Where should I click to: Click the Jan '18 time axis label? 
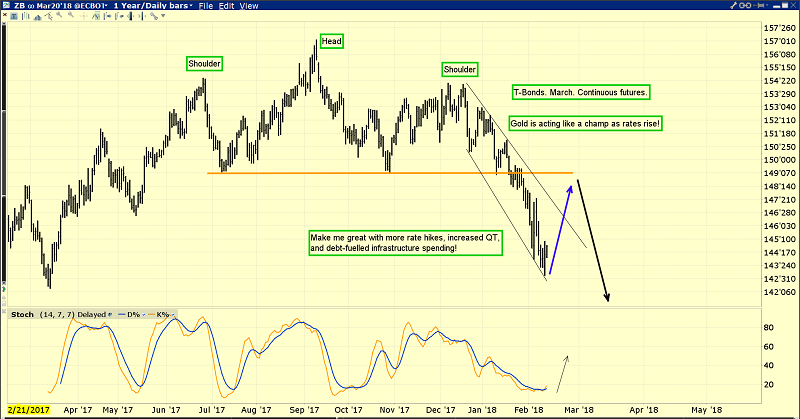[482, 410]
